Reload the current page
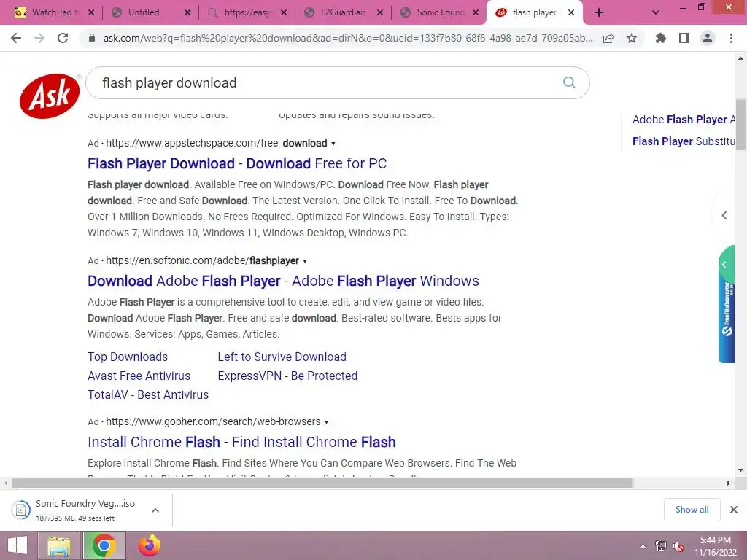The width and height of the screenshot is (747, 560). point(63,38)
